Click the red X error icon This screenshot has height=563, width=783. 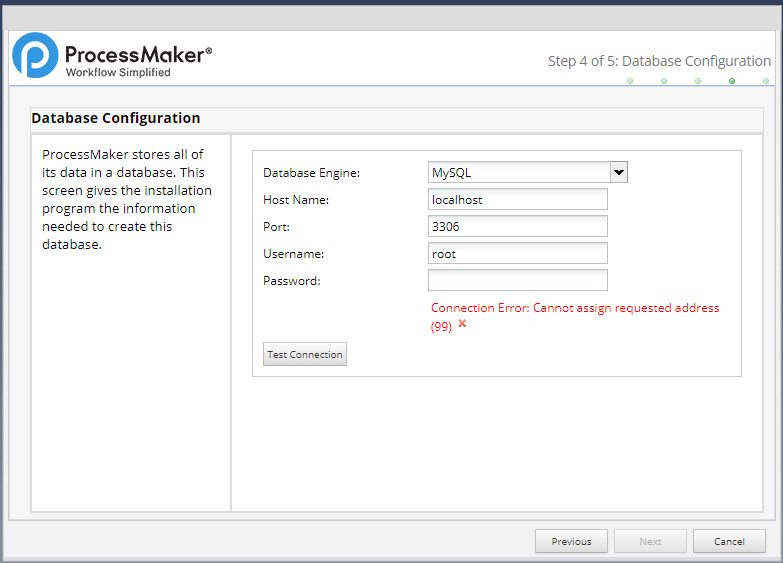[462, 323]
